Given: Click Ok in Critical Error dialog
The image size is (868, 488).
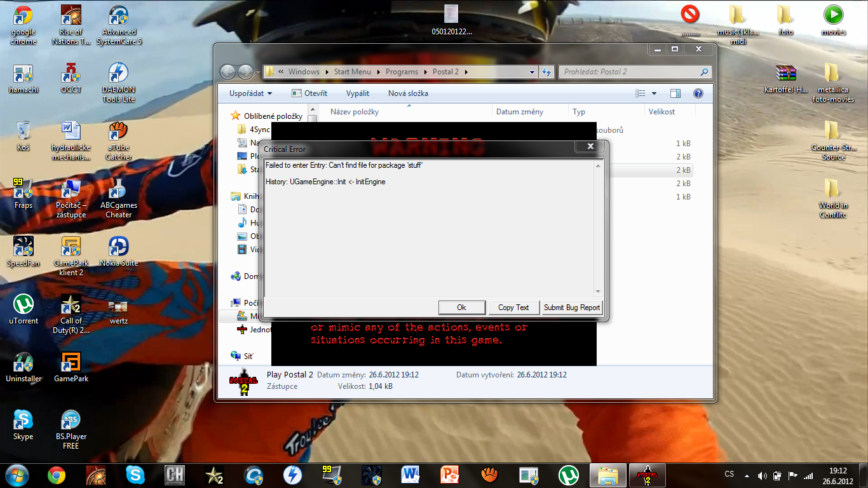Looking at the screenshot, I should [x=462, y=308].
